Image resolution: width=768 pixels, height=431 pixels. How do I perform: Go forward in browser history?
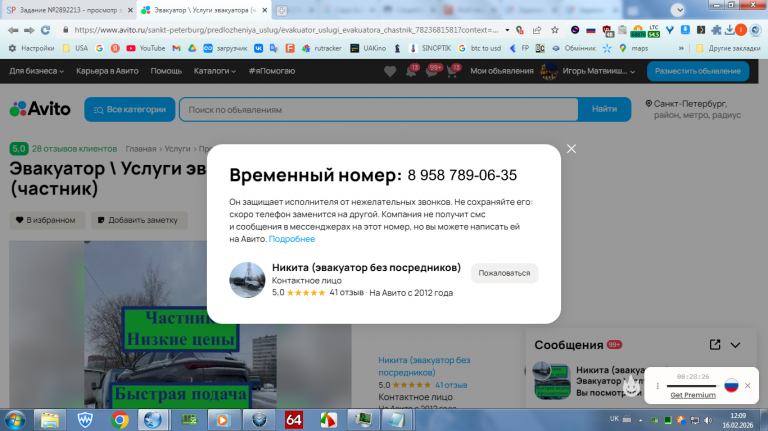pyautogui.click(x=29, y=30)
